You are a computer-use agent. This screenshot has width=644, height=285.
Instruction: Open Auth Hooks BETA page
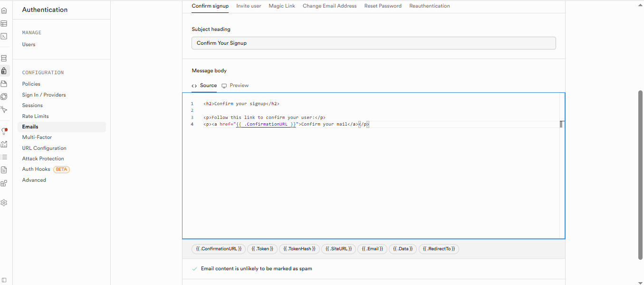46,169
